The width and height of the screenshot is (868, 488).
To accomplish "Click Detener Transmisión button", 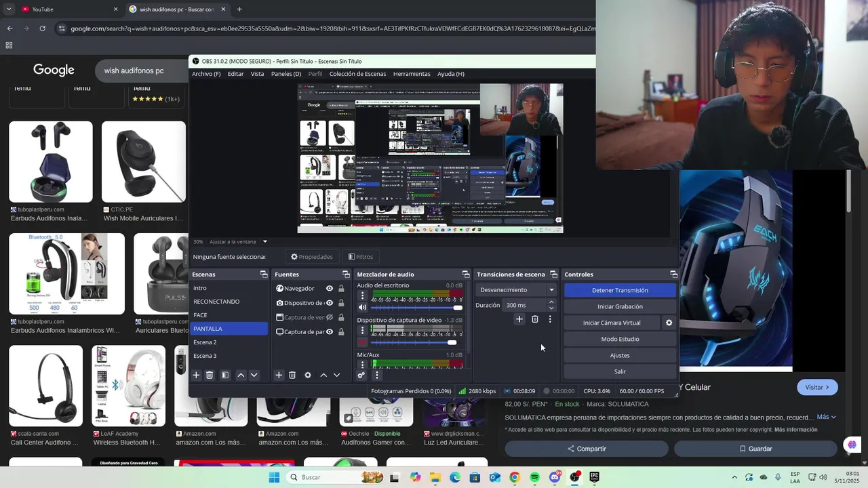I will [x=620, y=290].
